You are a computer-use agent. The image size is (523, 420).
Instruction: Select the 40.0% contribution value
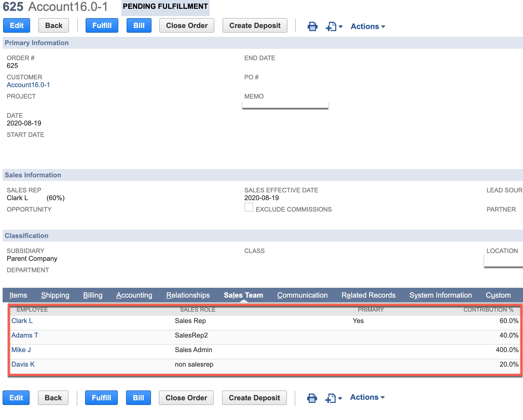pyautogui.click(x=509, y=335)
